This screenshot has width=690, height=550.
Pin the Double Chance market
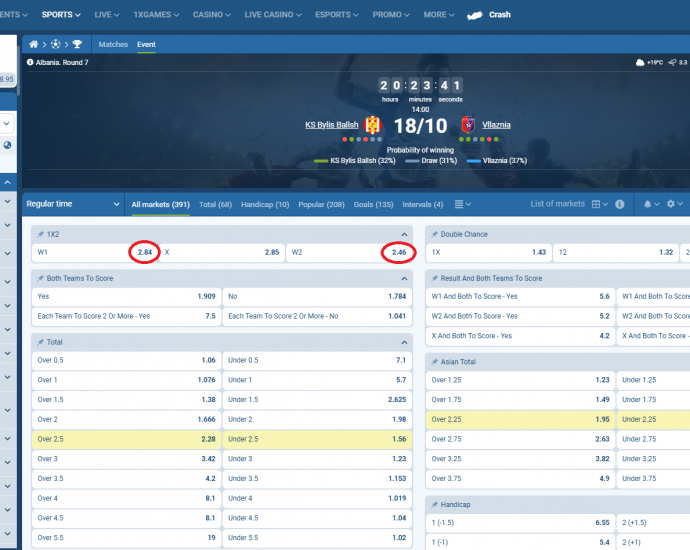tap(434, 234)
